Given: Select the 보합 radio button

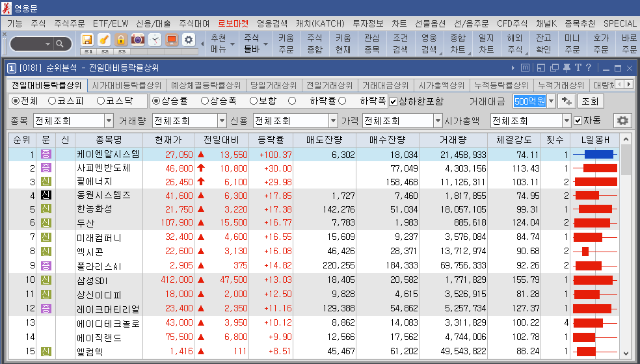Looking at the screenshot, I should pos(254,101).
